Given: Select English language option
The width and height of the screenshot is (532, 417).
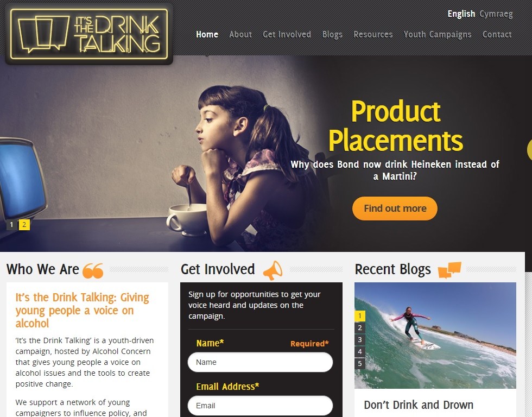Looking at the screenshot, I should pyautogui.click(x=461, y=14).
